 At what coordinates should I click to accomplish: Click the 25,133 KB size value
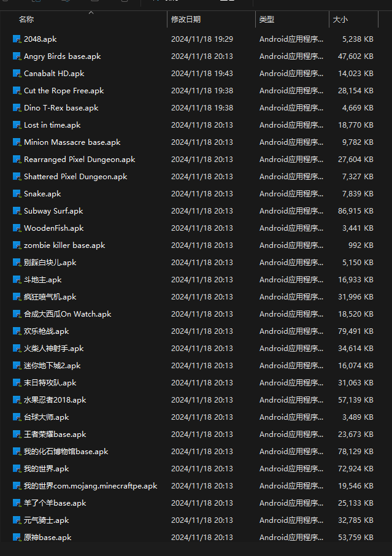(x=355, y=503)
